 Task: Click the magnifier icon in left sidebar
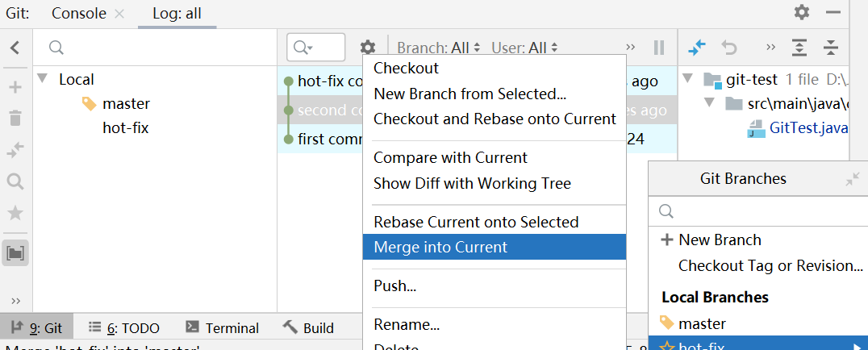[15, 181]
